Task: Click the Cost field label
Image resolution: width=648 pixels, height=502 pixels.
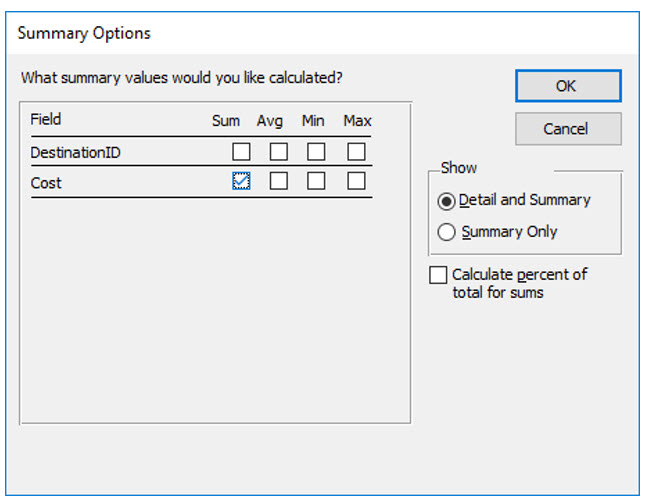Action: 46,183
